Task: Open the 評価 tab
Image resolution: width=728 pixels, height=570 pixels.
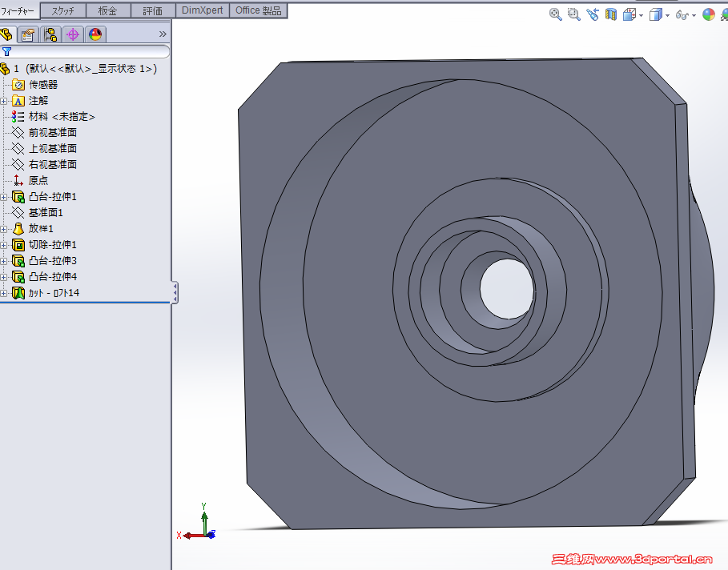Action: pyautogui.click(x=153, y=10)
